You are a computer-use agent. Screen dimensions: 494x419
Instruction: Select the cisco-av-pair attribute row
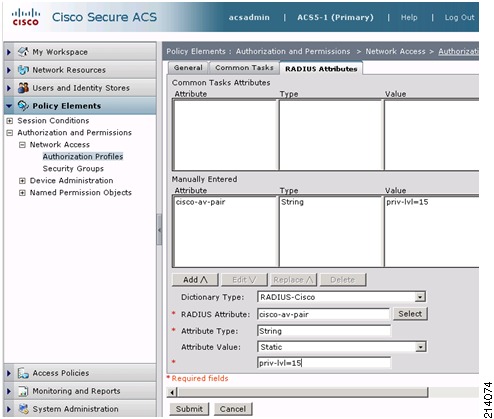[x=200, y=202]
